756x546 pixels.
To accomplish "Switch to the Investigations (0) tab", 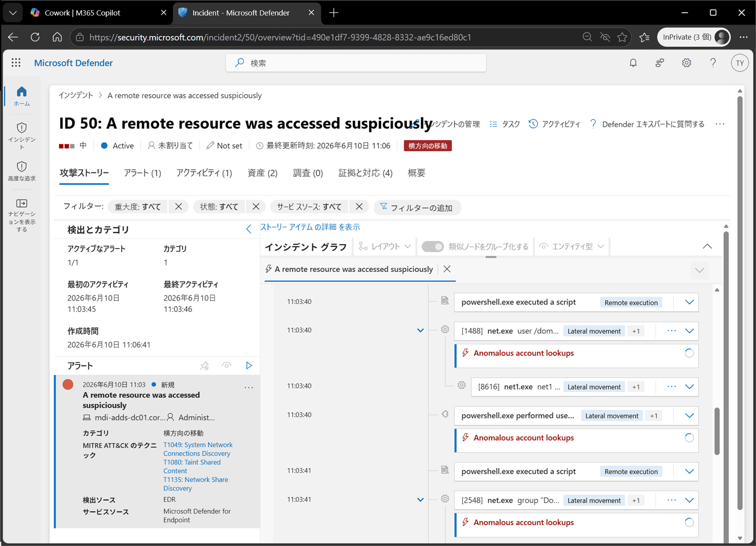I will pyautogui.click(x=308, y=173).
